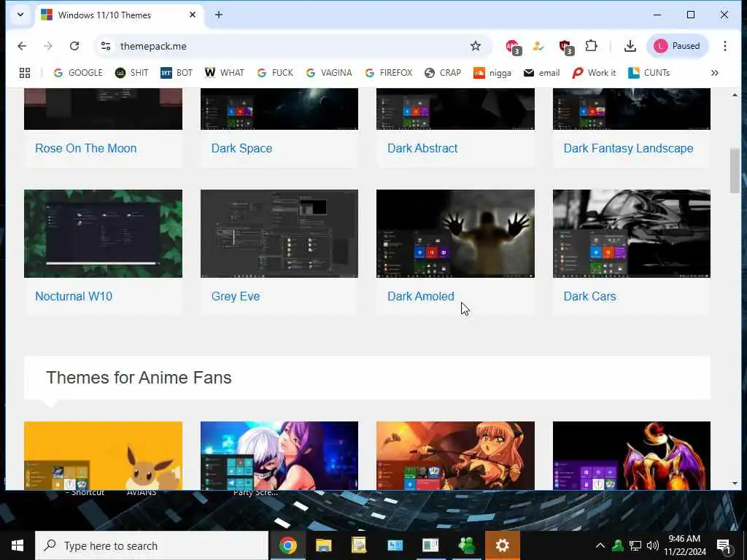Image resolution: width=747 pixels, height=560 pixels.
Task: Open a new browser tab
Action: pos(219,15)
